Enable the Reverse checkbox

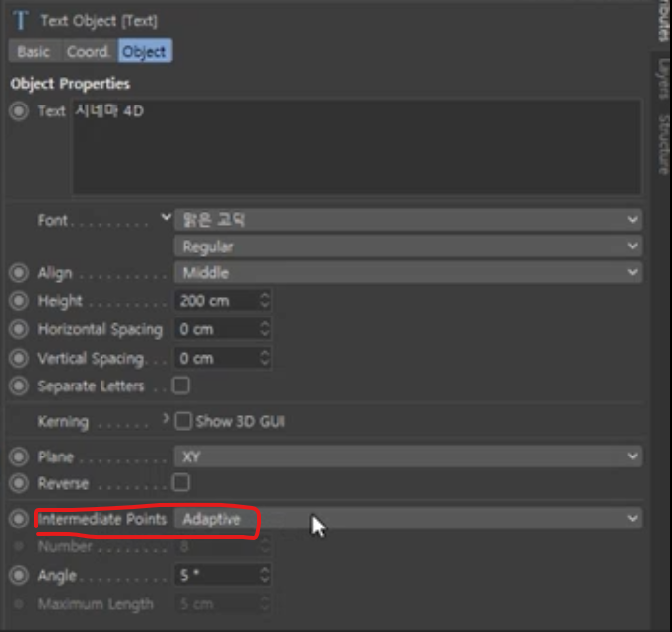click(x=181, y=483)
